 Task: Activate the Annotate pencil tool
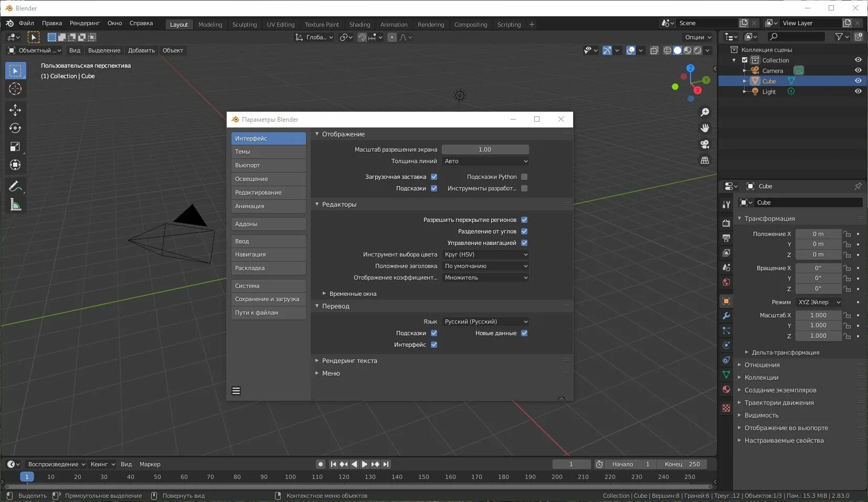tap(15, 186)
